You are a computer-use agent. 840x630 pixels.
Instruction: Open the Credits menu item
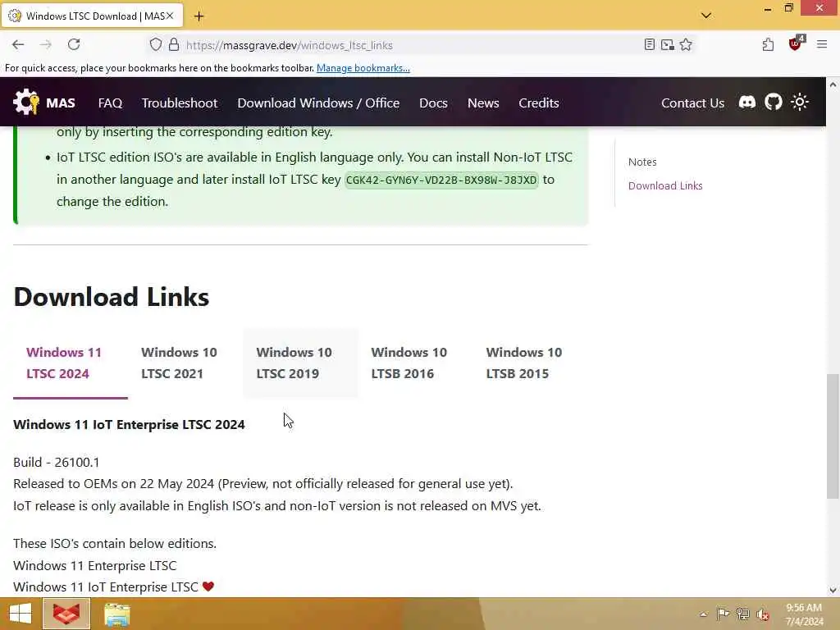pos(539,103)
